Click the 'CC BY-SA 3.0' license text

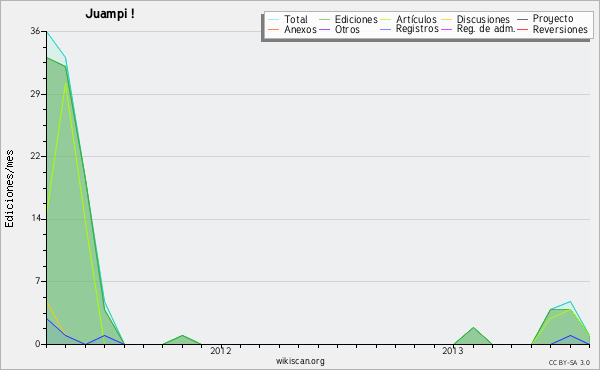(569, 363)
